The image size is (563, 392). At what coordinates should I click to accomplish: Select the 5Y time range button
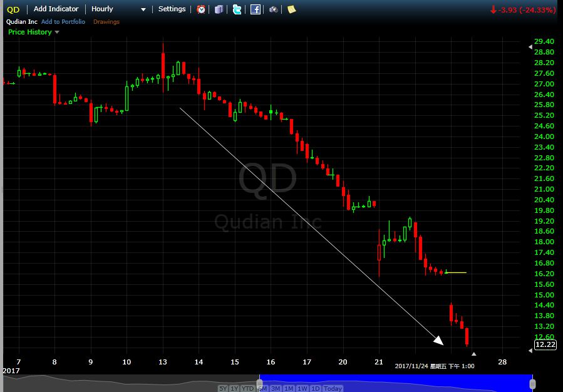click(x=223, y=388)
